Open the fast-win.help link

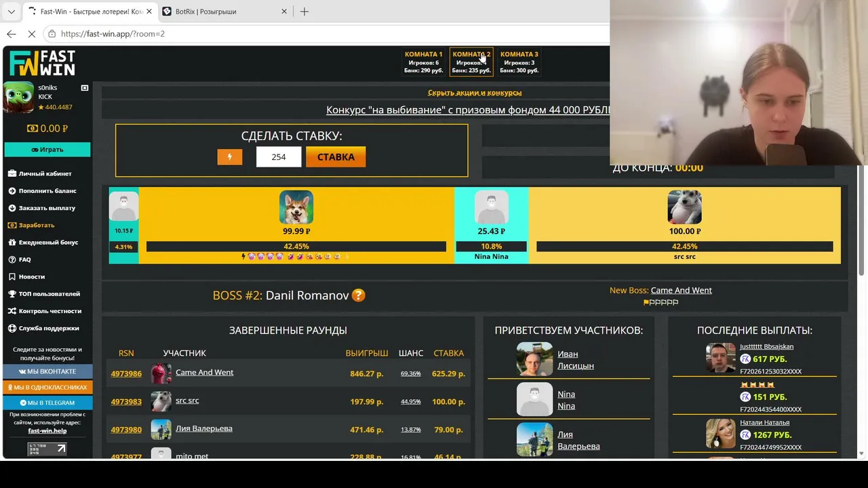pos(47,430)
